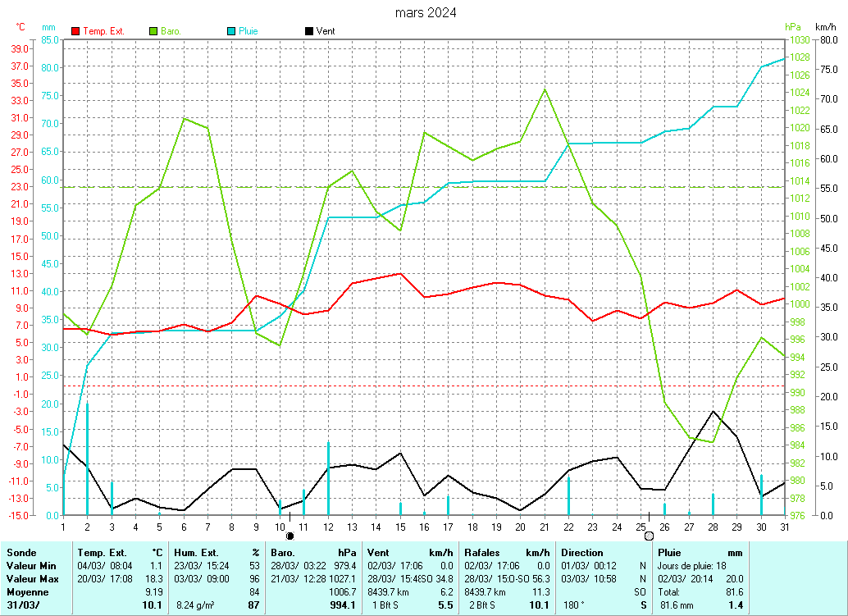The image size is (848, 616).
Task: Click the hPa unit label above right axis
Action: coord(792,27)
